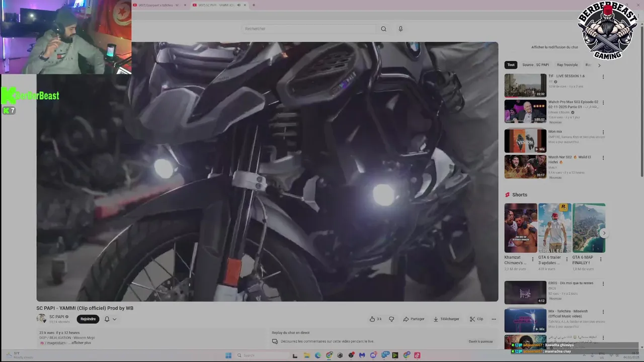The height and width of the screenshot is (362, 644).
Task: Open options menu for Match Nar S02
Action: pos(603,158)
